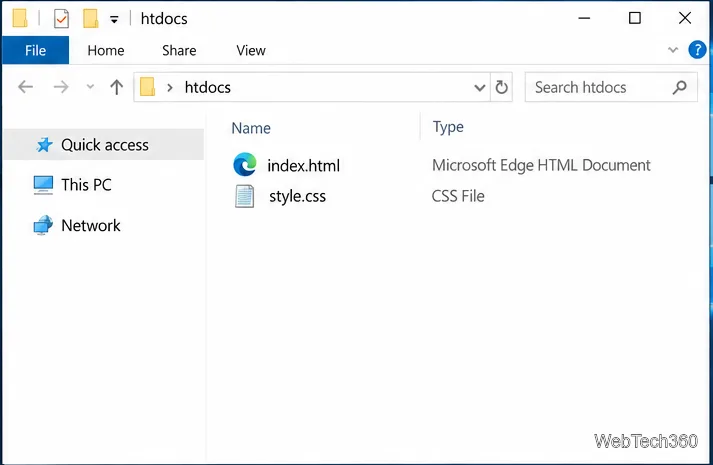This screenshot has width=713, height=465.
Task: Expand the address bar path chevron
Action: point(170,87)
